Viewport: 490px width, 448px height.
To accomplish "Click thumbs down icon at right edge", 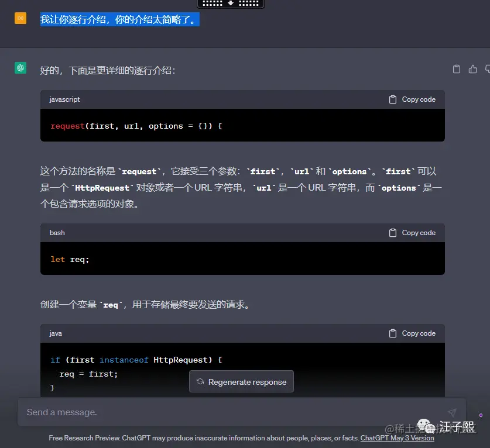I will tap(488, 69).
